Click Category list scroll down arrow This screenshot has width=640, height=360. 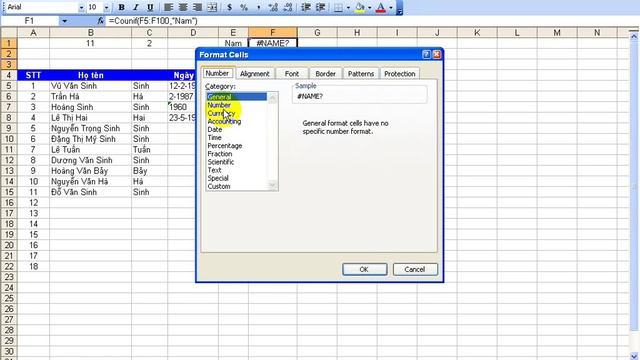pos(273,185)
